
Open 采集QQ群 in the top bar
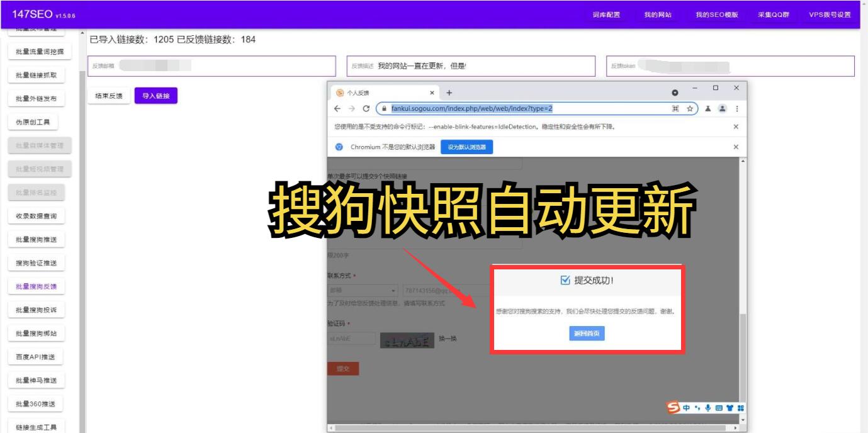pyautogui.click(x=774, y=15)
